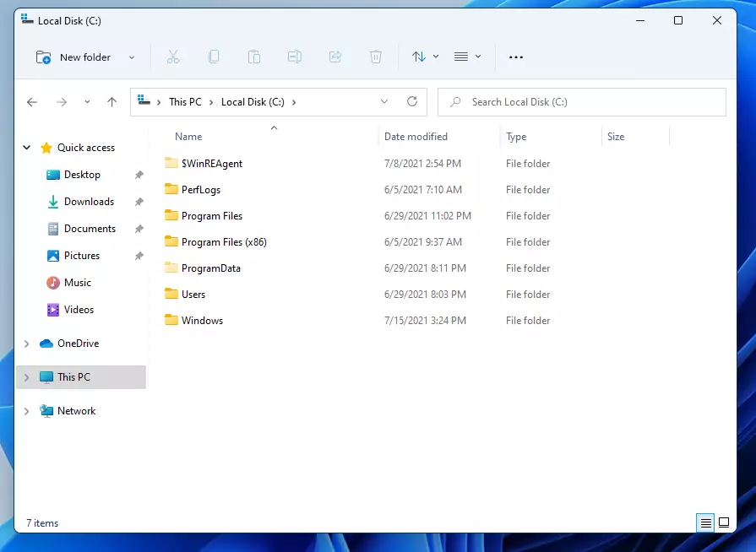Expand the OneDrive tree node
This screenshot has width=756, height=552.
pyautogui.click(x=26, y=344)
